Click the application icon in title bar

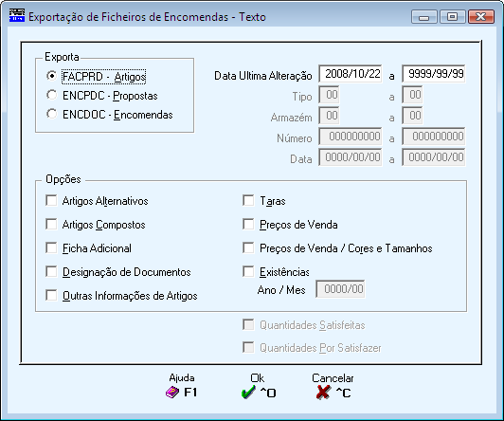coord(17,15)
